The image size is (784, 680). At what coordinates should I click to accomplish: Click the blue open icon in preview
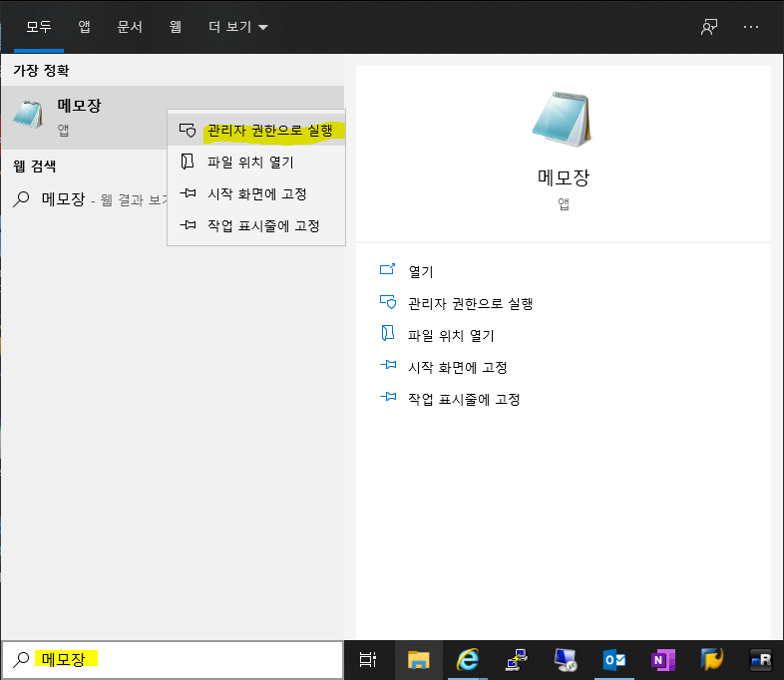click(387, 270)
